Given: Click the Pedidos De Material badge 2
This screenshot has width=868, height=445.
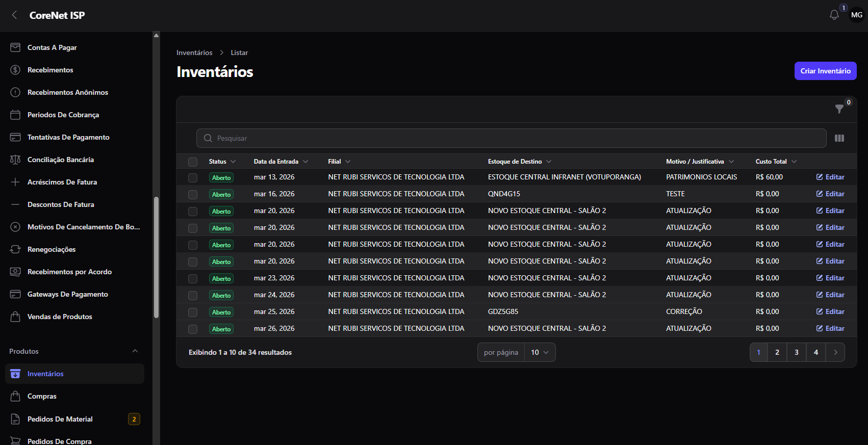Looking at the screenshot, I should pos(134,419).
